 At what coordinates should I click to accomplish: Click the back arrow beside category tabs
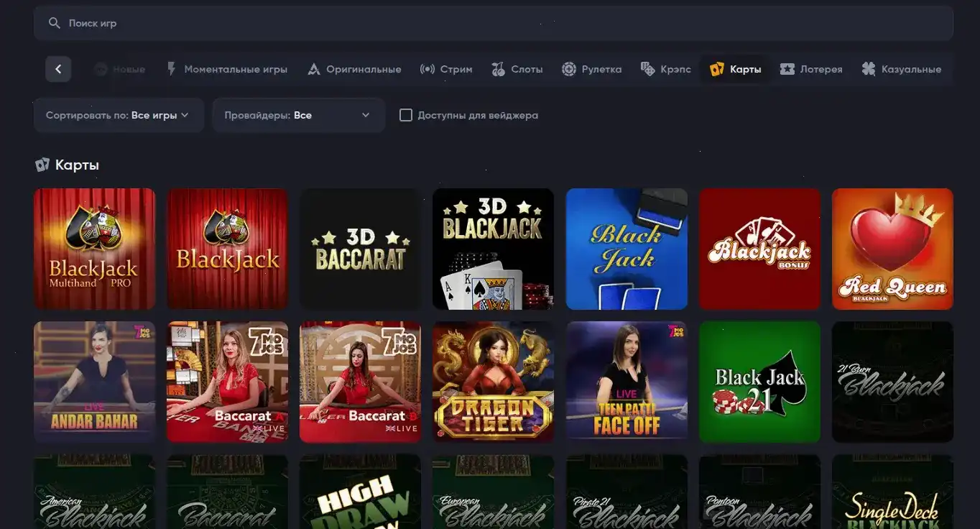pos(58,68)
